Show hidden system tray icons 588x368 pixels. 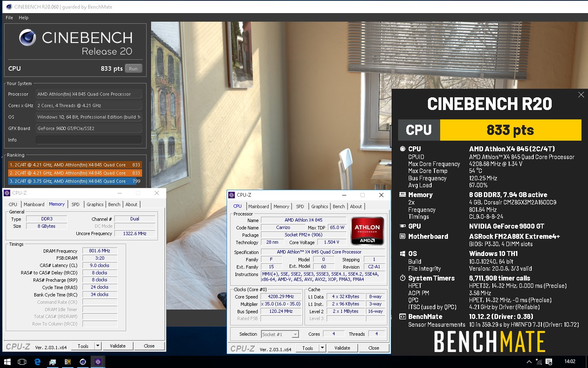pos(529,361)
